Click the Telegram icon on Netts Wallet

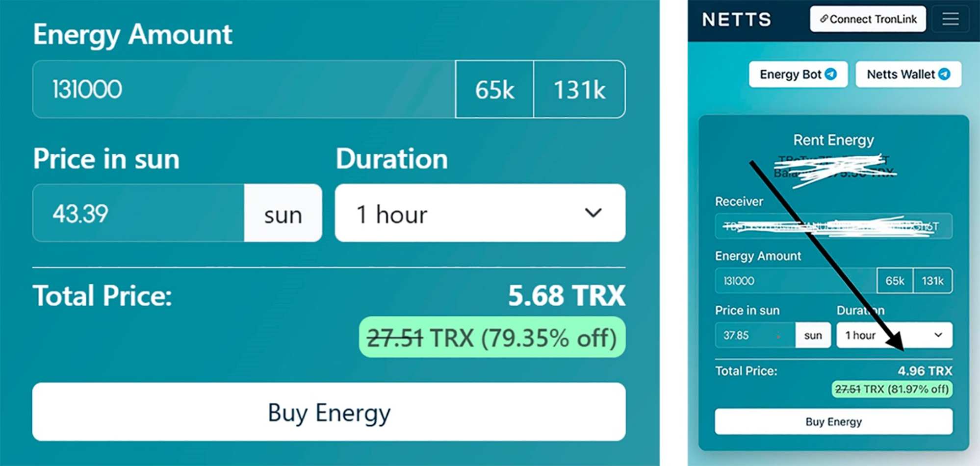(944, 74)
